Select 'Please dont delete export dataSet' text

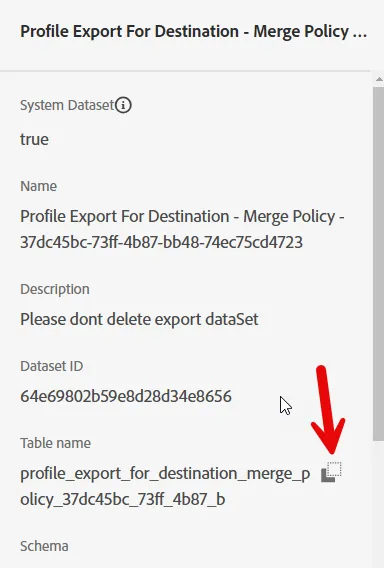(139, 320)
